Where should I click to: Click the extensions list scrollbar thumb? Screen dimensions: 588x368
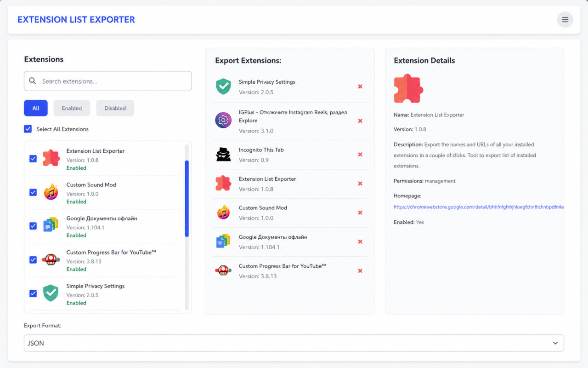click(187, 199)
